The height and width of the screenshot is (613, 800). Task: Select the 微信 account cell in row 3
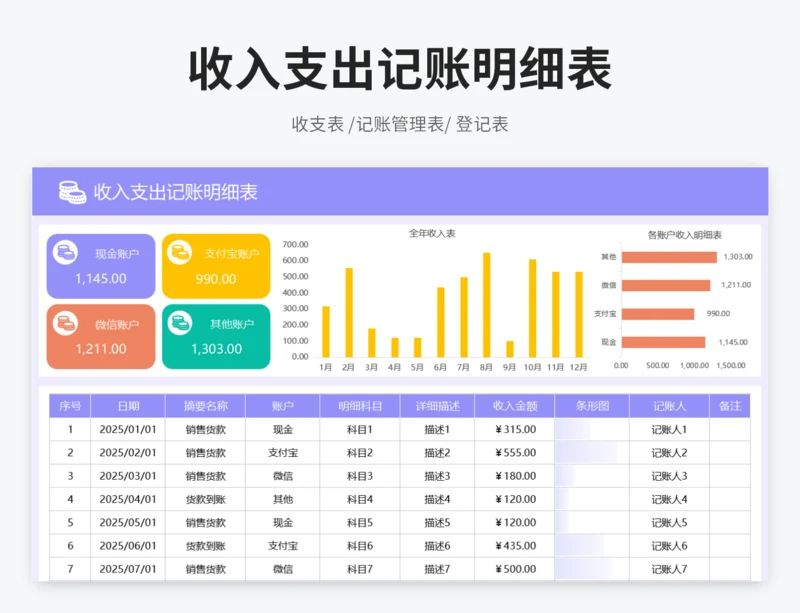(x=283, y=476)
